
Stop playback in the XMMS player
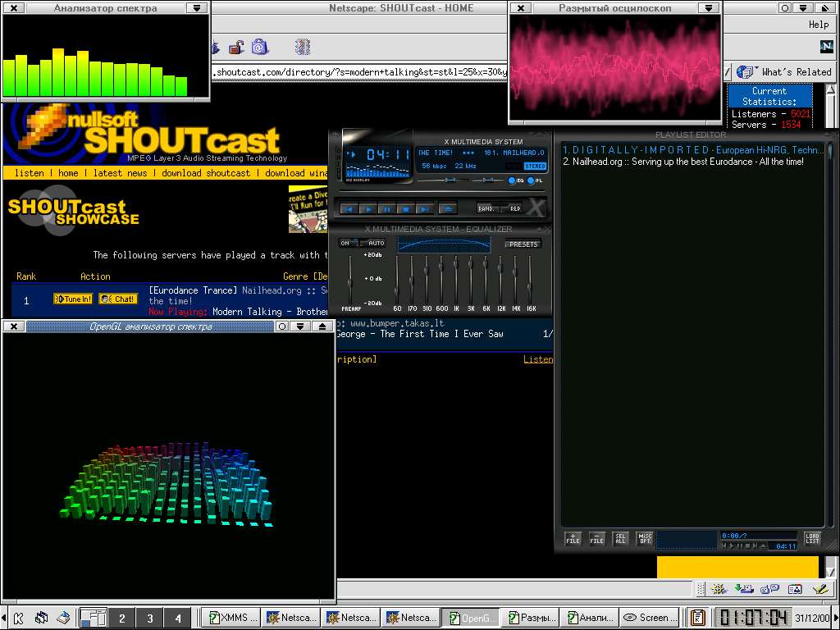[405, 208]
